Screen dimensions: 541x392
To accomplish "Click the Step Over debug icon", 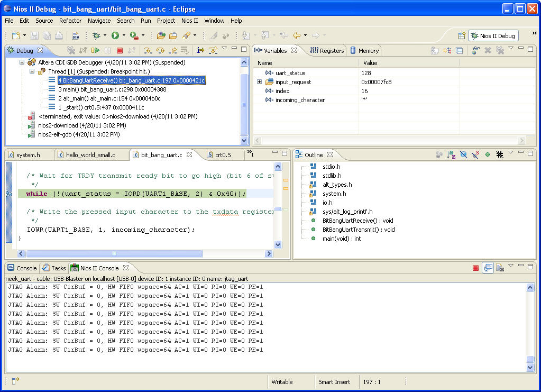I will pos(160,51).
